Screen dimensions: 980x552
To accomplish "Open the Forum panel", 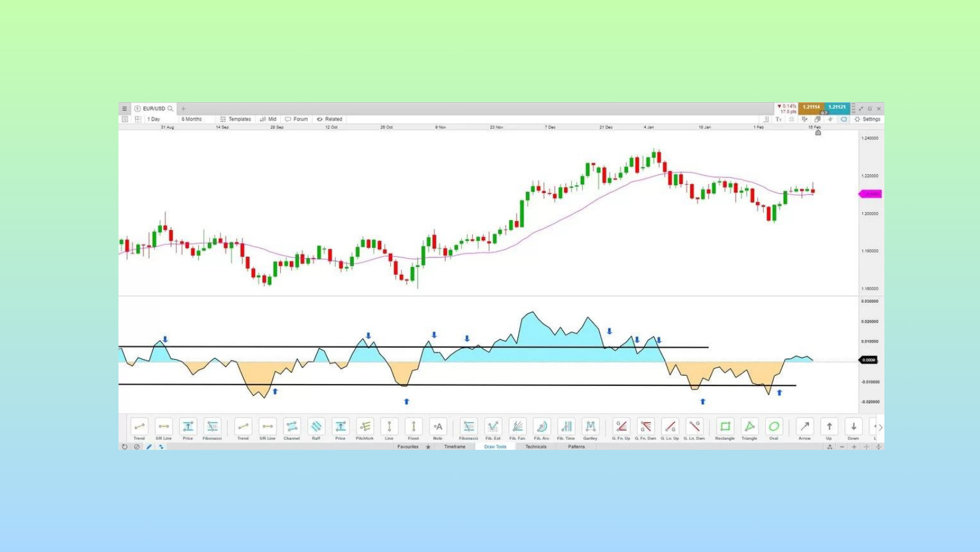I will coord(296,119).
